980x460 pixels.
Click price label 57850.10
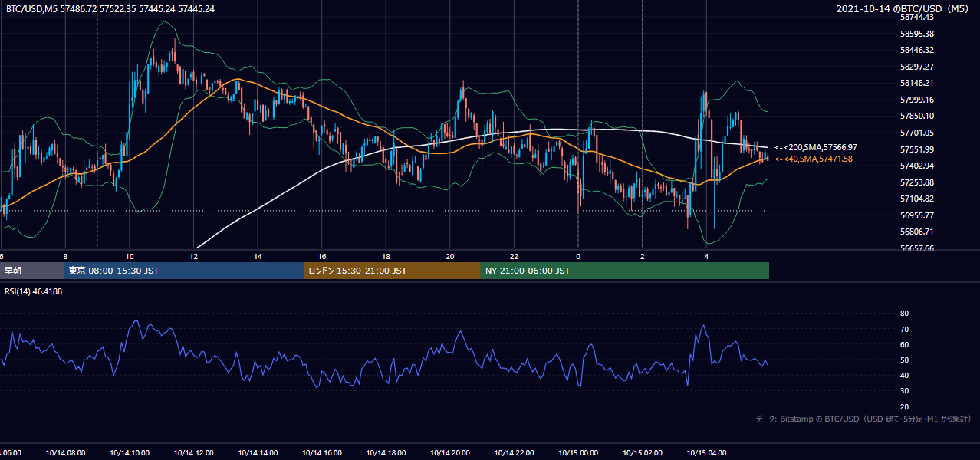point(916,116)
